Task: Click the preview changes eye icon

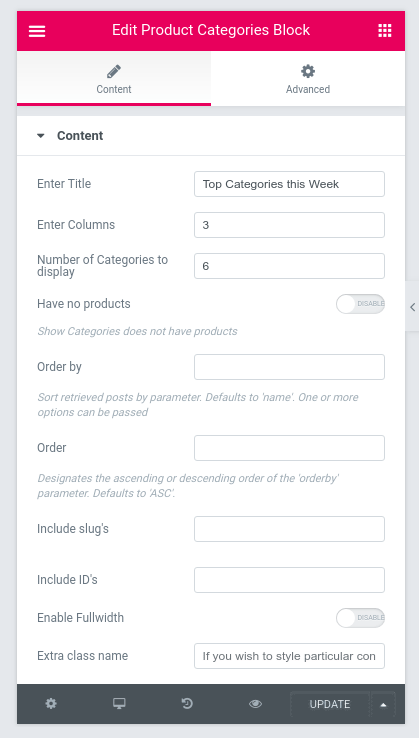Action: tap(255, 704)
